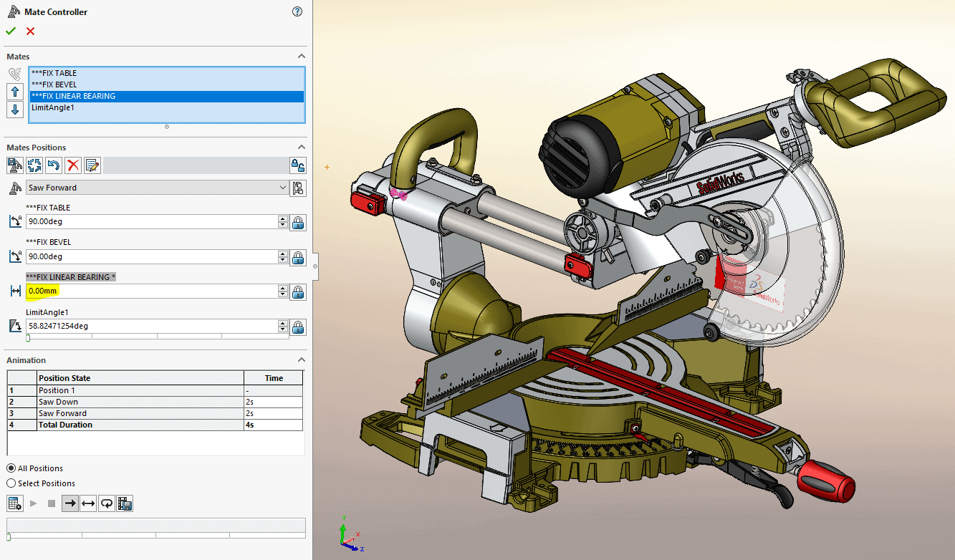The width and height of the screenshot is (955, 560).
Task: Click Time column header
Action: tap(274, 378)
